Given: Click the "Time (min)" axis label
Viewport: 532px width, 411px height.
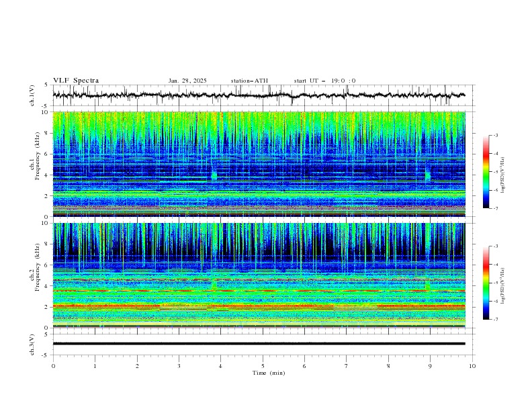Looking at the screenshot, I should pos(269,373).
